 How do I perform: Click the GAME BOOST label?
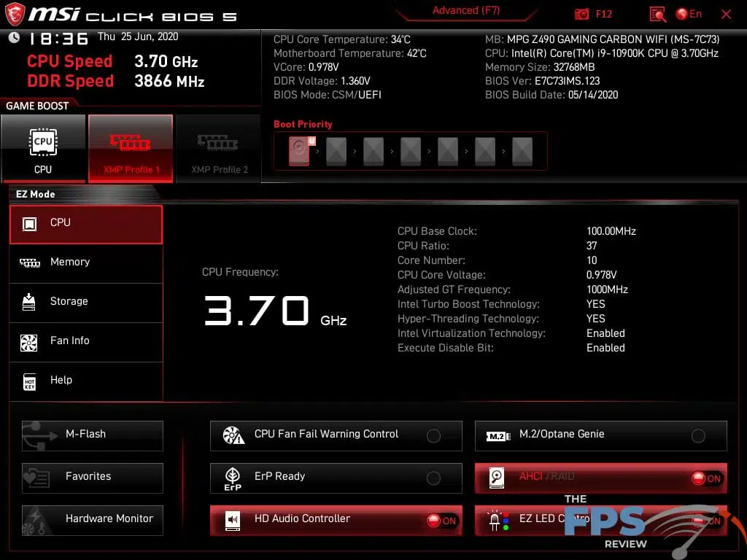(x=37, y=106)
